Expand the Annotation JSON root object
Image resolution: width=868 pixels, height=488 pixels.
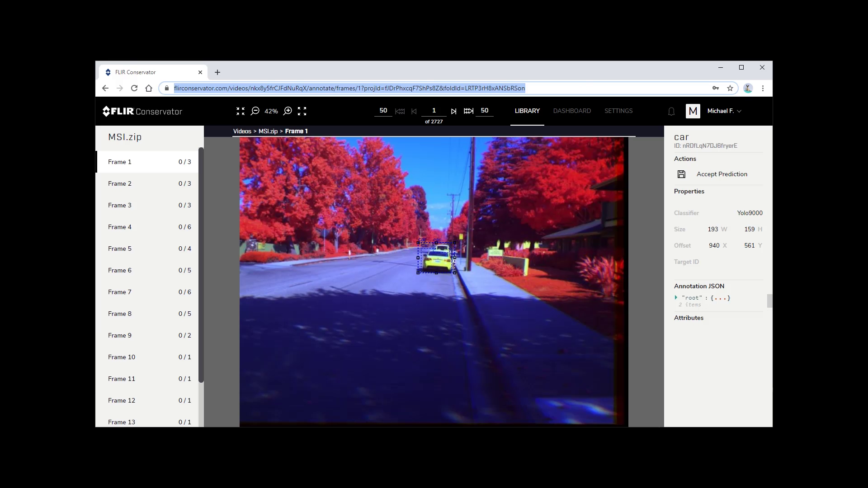pos(676,297)
